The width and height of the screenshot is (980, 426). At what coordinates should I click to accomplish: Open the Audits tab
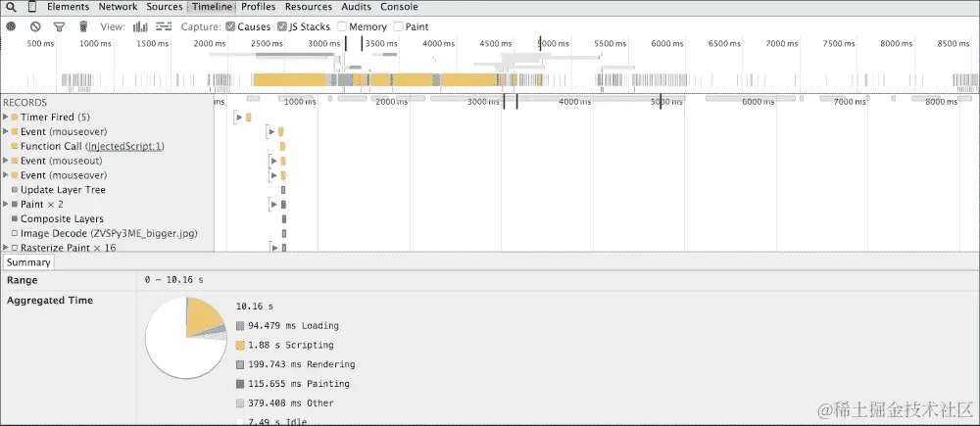point(357,7)
